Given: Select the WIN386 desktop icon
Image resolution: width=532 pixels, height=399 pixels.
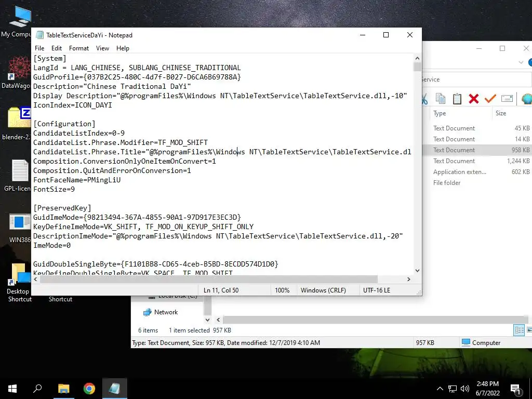Looking at the screenshot, I should [20, 222].
